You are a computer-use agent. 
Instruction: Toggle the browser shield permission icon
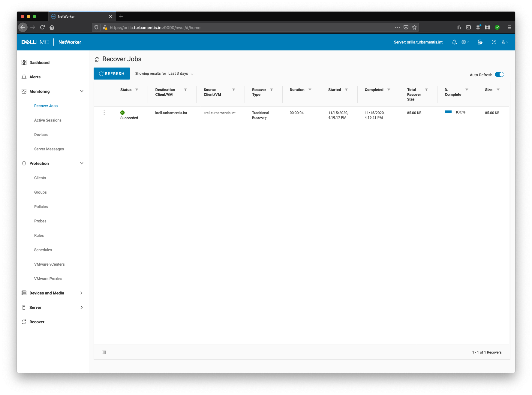(96, 27)
